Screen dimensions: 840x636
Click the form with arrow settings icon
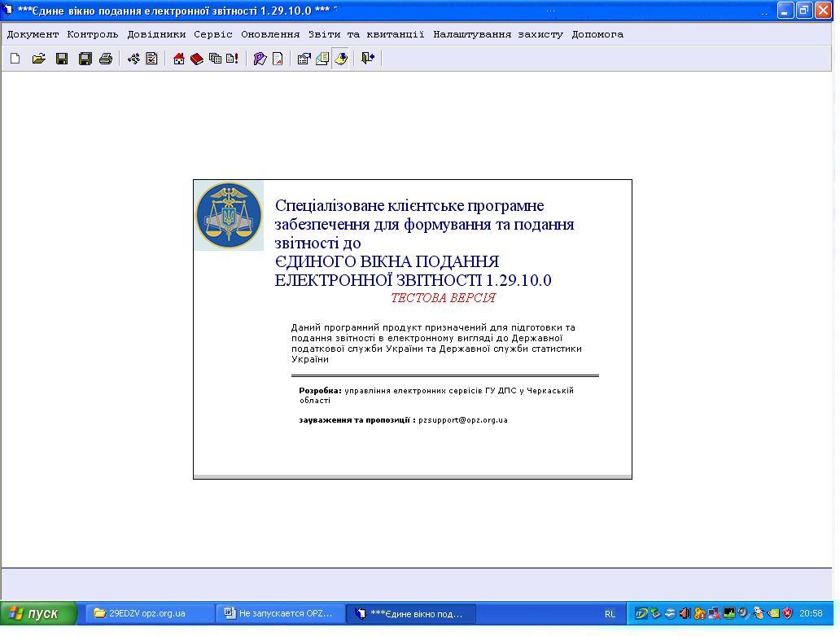pyautogui.click(x=304, y=59)
